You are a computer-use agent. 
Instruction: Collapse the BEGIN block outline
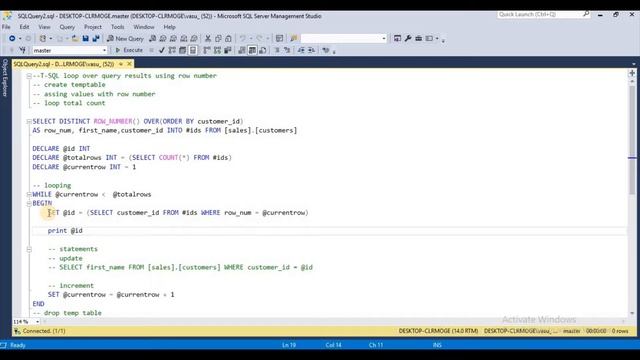point(29,203)
